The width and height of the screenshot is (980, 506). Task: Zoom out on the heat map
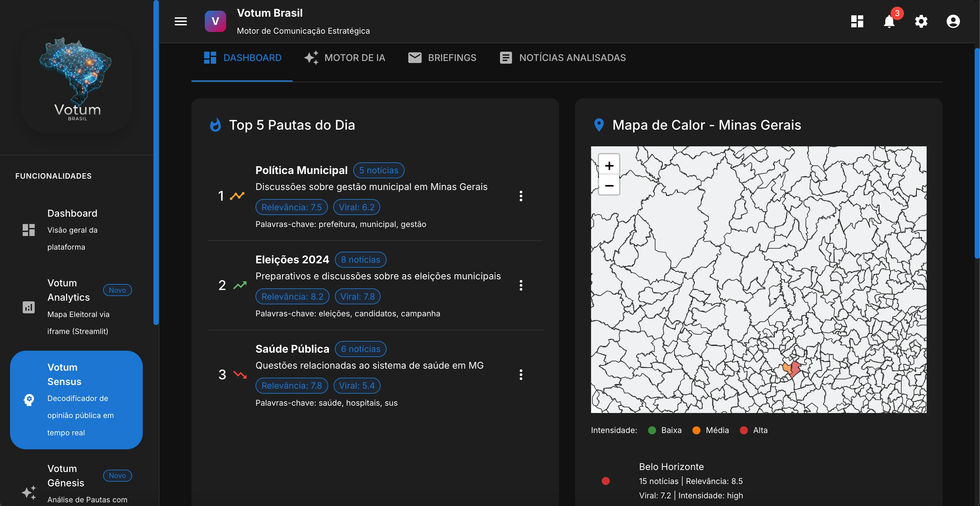(x=609, y=186)
